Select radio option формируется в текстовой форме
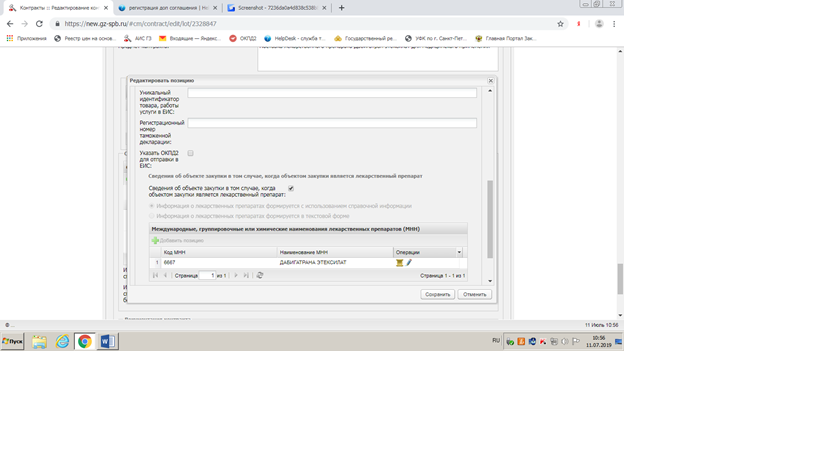Screen dimensions: 819x460 152,216
